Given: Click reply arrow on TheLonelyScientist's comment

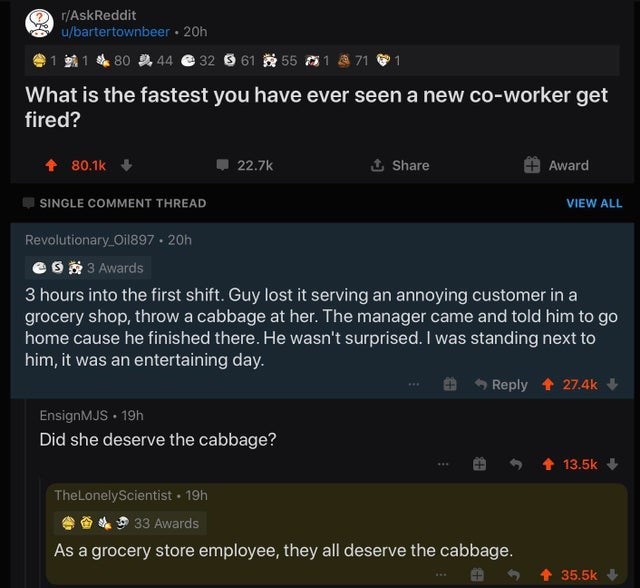Looking at the screenshot, I should [518, 574].
